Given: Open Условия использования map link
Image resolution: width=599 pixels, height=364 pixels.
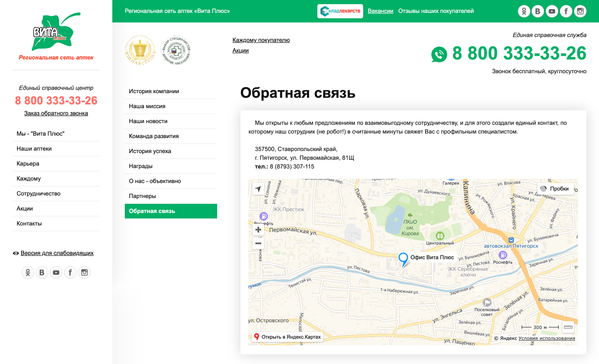Looking at the screenshot, I should (x=547, y=338).
